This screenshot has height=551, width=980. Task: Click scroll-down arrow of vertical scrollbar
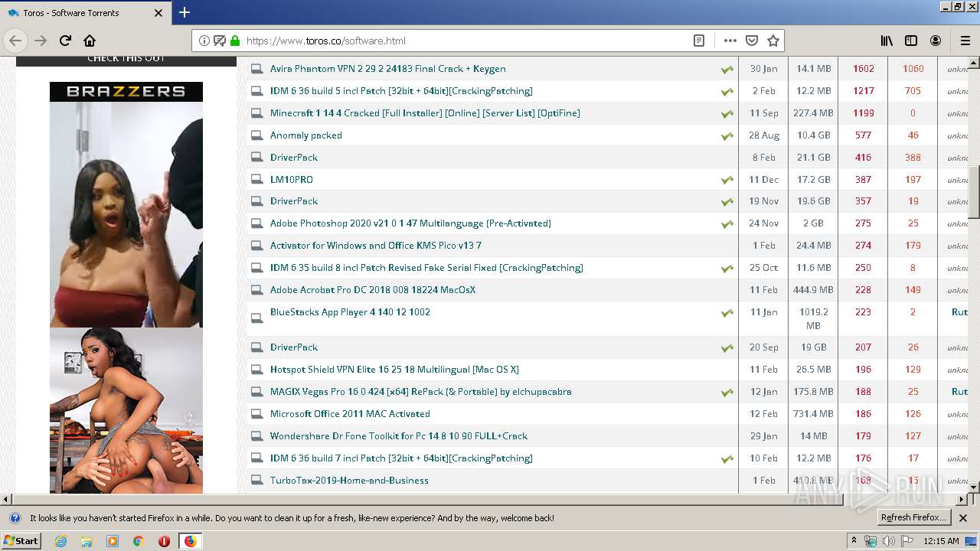pos(974,487)
